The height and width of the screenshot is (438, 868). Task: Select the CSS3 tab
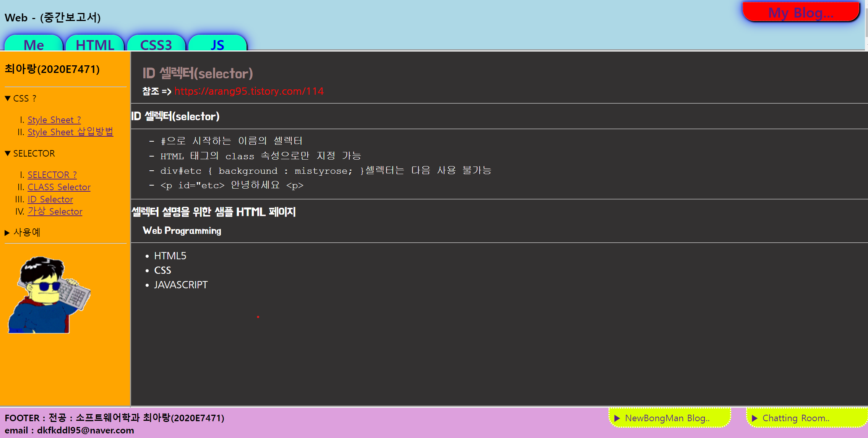(x=156, y=44)
